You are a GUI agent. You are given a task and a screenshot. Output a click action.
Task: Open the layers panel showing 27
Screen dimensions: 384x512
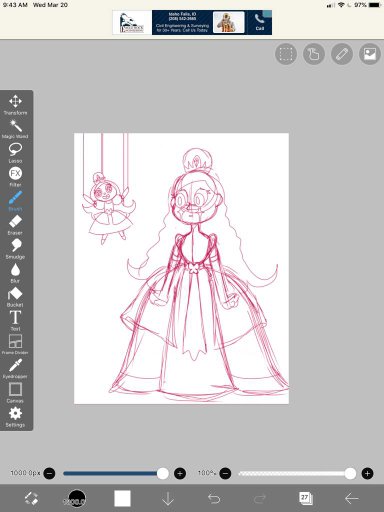305,498
